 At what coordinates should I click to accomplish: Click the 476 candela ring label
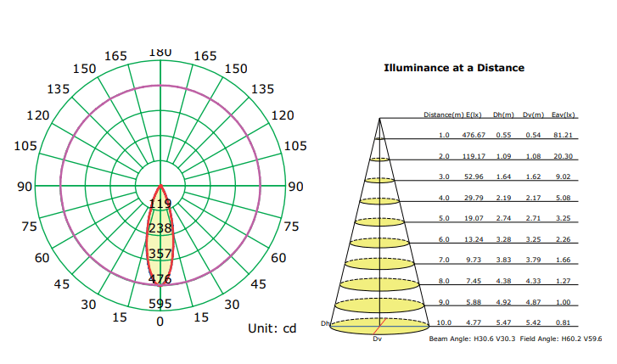[x=160, y=279]
